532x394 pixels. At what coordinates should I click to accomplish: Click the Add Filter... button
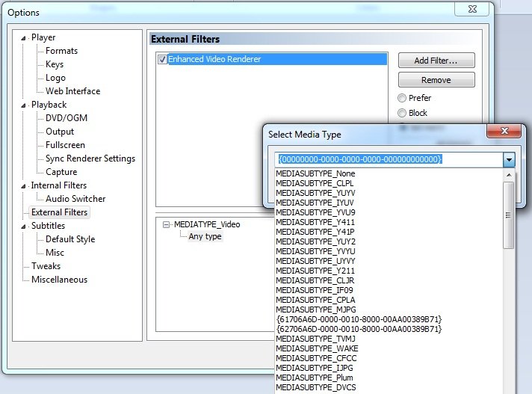tap(436, 61)
